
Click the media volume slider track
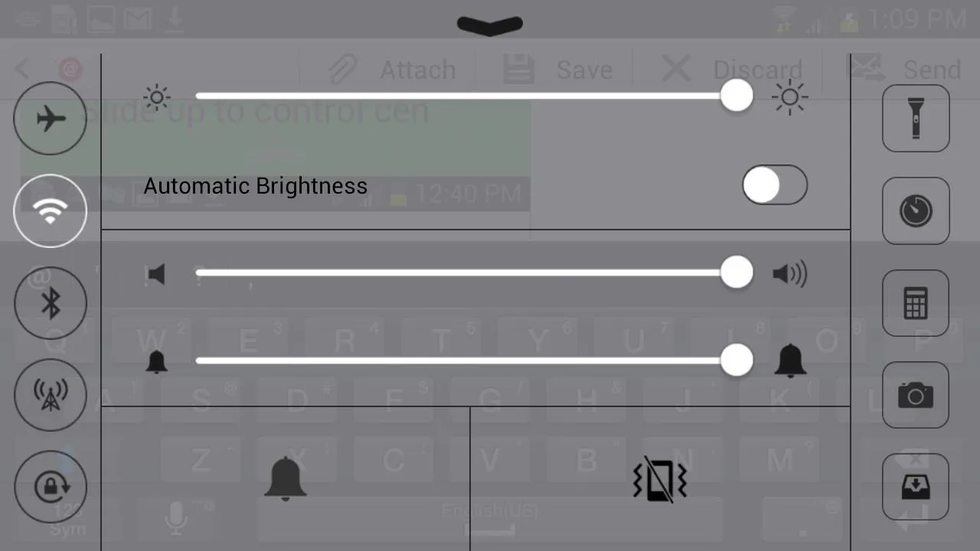(475, 272)
